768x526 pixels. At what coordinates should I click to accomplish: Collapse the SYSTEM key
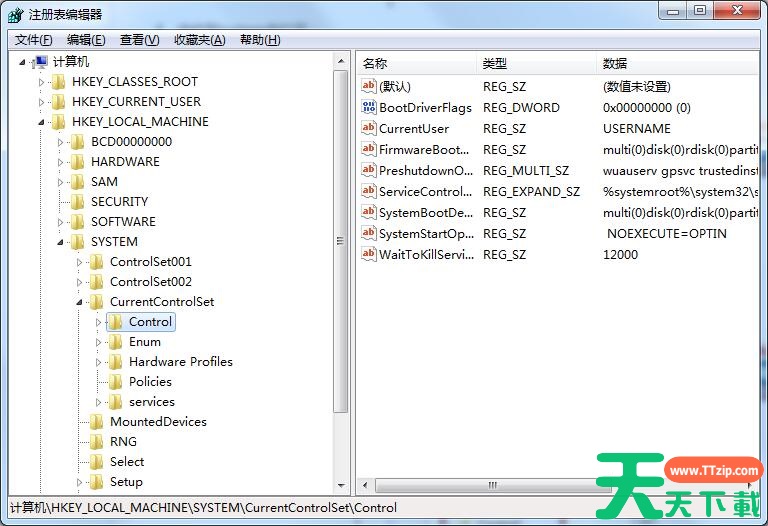60,242
